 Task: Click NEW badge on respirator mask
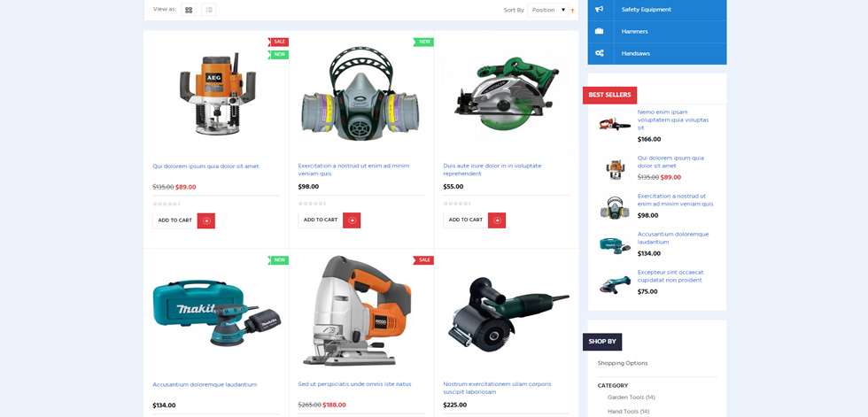(x=423, y=42)
